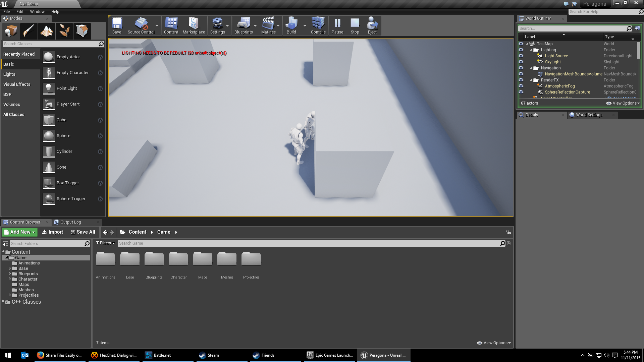Toggle sources panel view icon
Screen dimensions: 644x362
click(5, 244)
